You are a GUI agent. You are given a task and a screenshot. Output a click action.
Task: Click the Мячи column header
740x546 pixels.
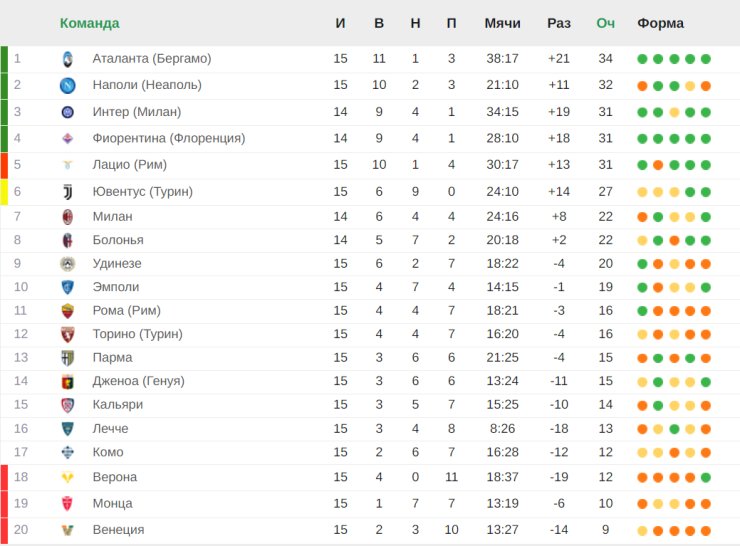[502, 23]
